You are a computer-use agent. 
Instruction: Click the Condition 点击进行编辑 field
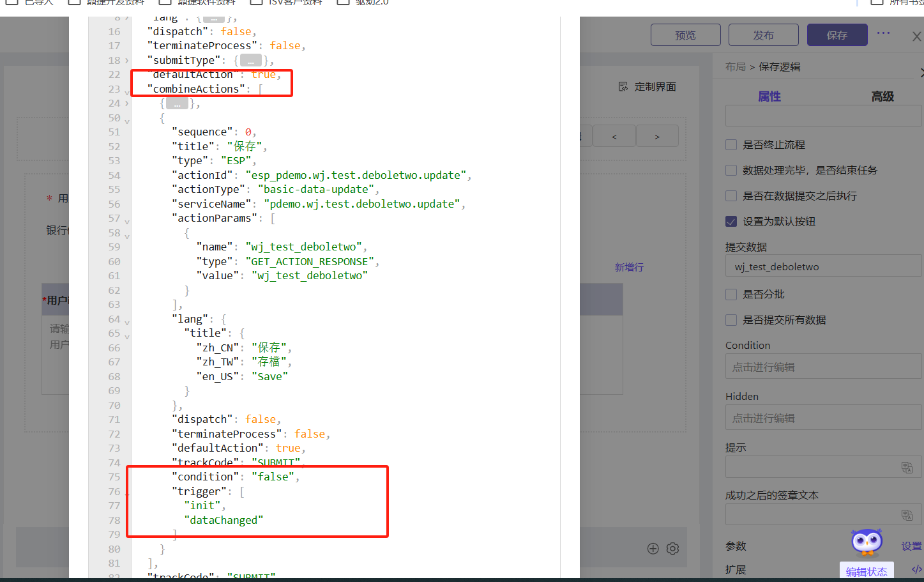pos(823,367)
